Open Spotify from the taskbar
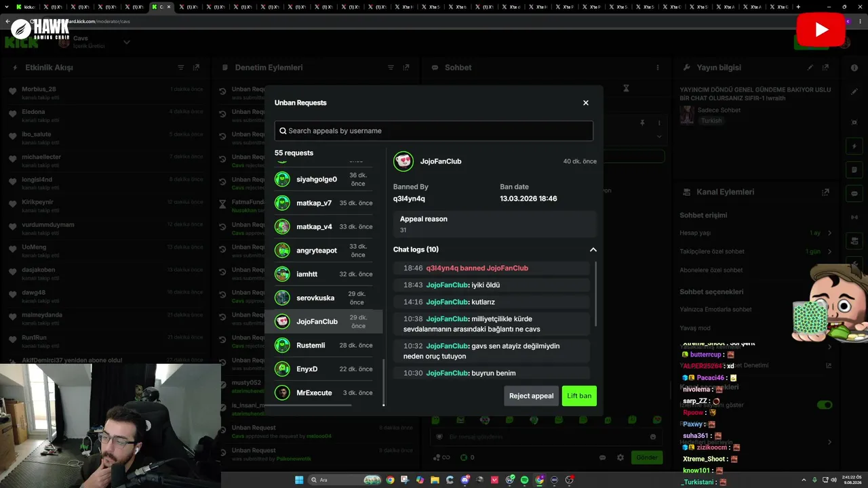This screenshot has width=868, height=488. click(524, 480)
